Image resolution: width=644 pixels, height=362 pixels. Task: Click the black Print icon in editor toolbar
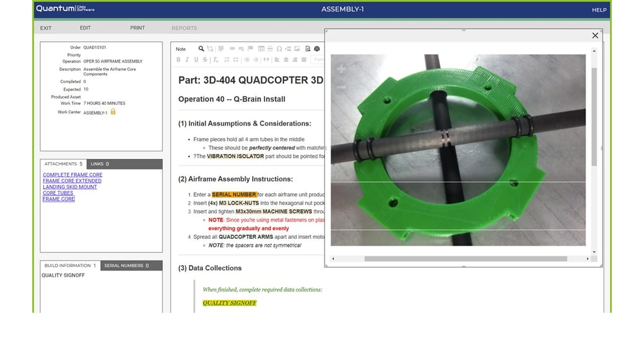[x=317, y=49]
